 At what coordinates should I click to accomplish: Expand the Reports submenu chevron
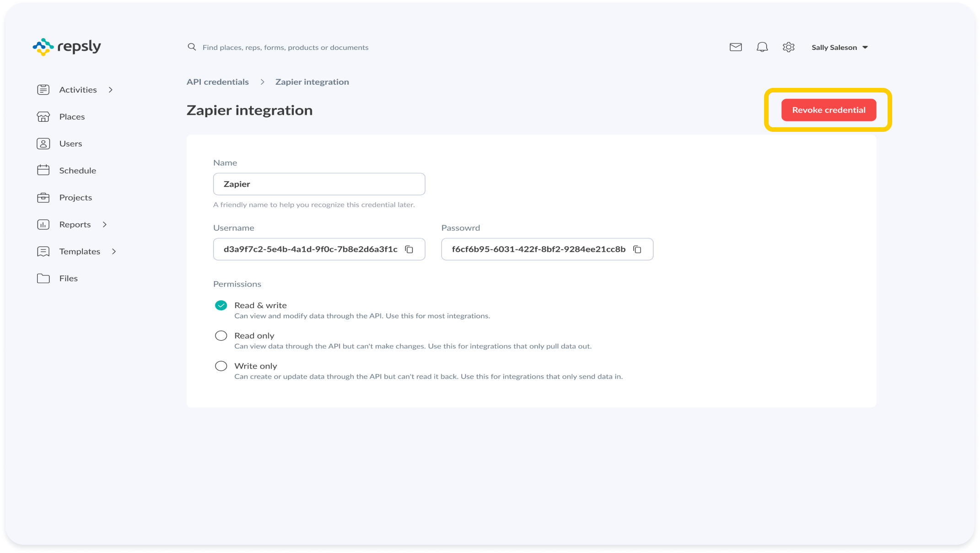tap(105, 224)
